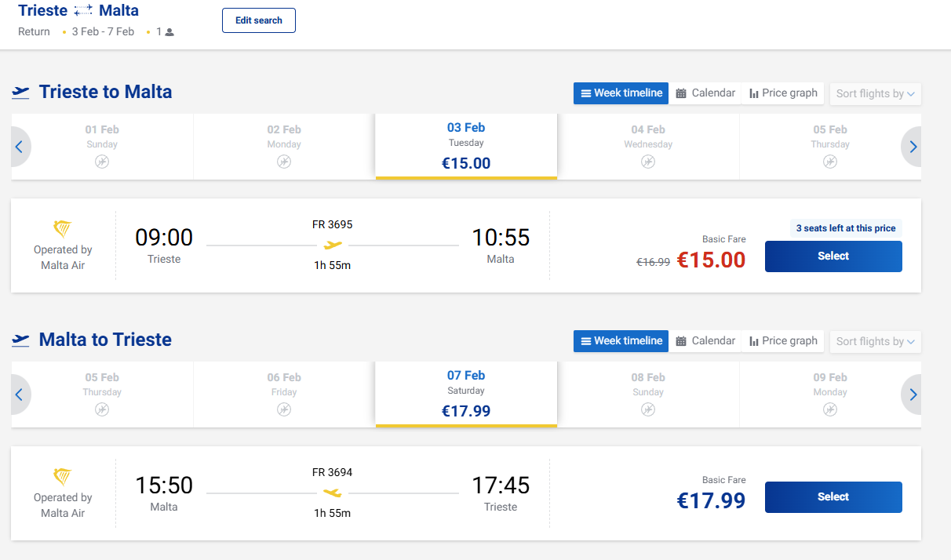Viewport: 951px width, 560px height.
Task: Open Sort flights by dropdown for outbound
Action: (x=875, y=94)
